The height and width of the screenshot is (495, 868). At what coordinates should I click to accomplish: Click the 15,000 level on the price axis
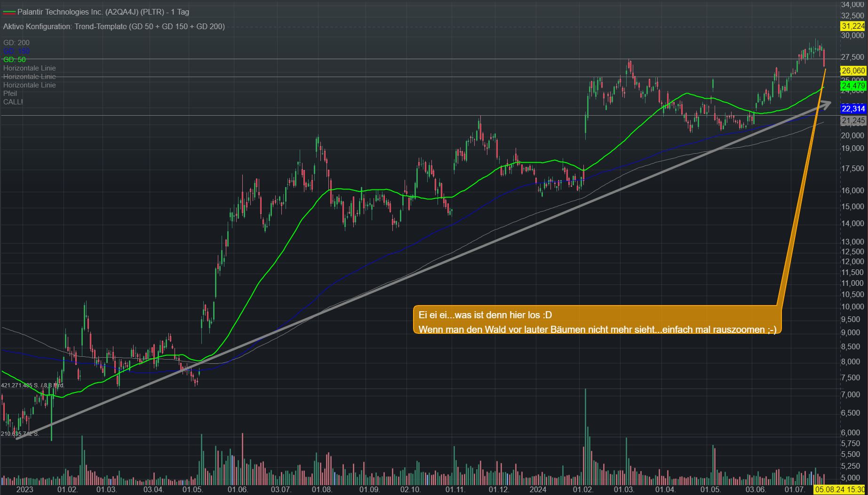(852, 206)
